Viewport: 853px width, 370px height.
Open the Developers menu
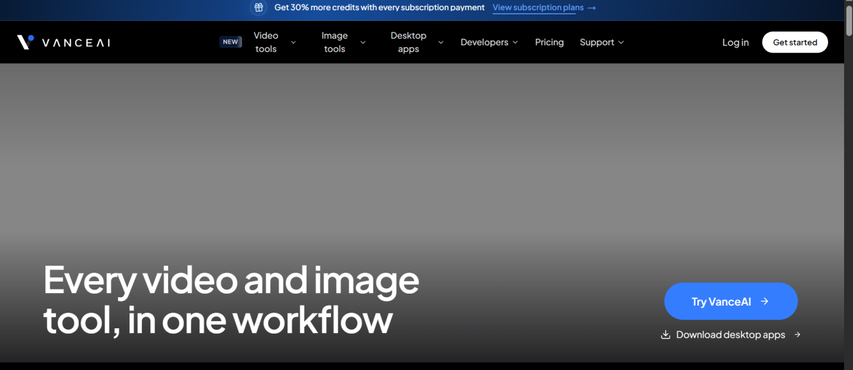pyautogui.click(x=484, y=42)
